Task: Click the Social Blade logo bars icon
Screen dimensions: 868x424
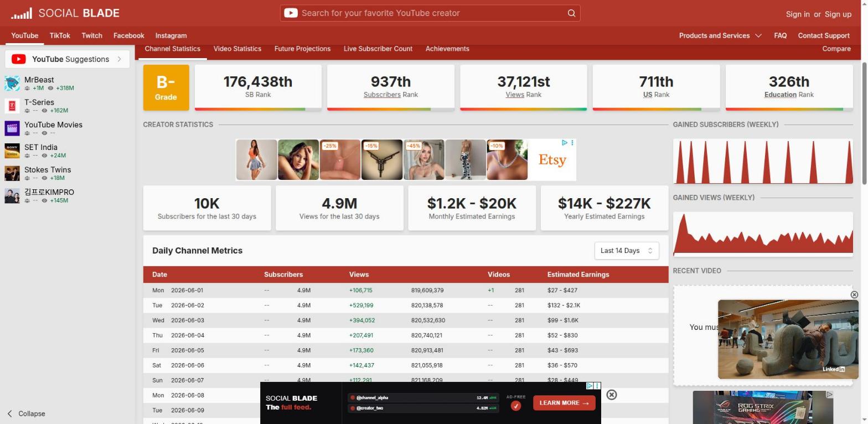Action: (x=22, y=13)
